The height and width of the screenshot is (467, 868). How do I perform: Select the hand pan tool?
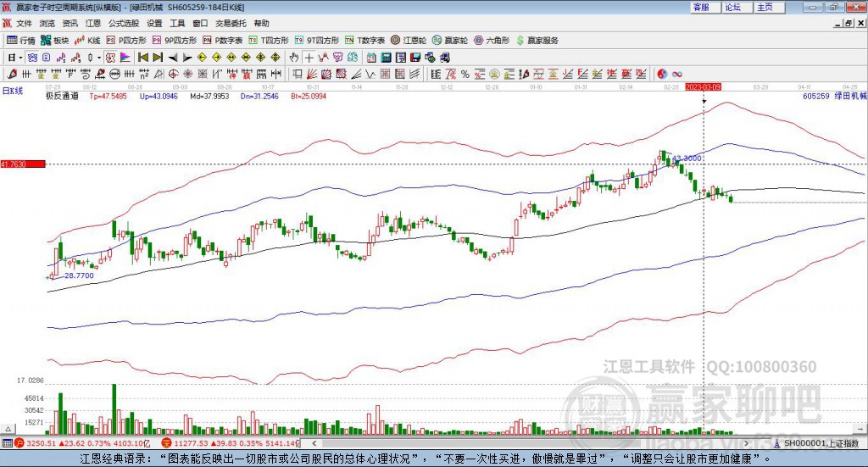click(294, 58)
